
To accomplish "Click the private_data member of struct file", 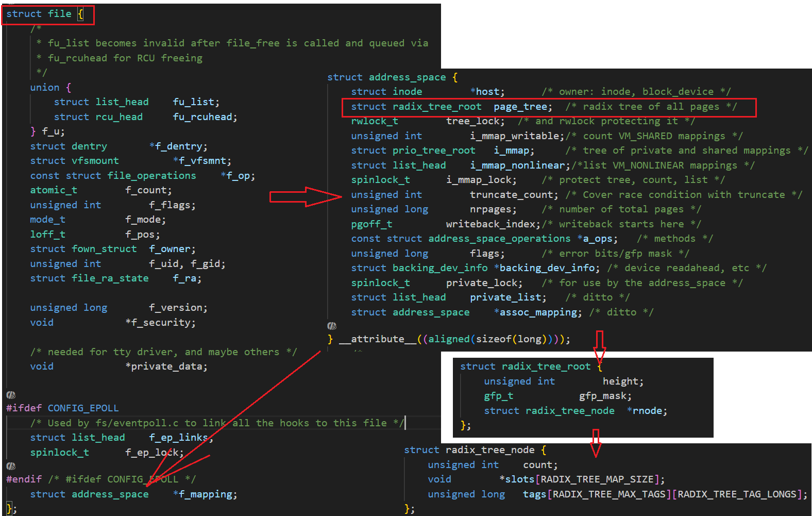I will click(x=168, y=367).
